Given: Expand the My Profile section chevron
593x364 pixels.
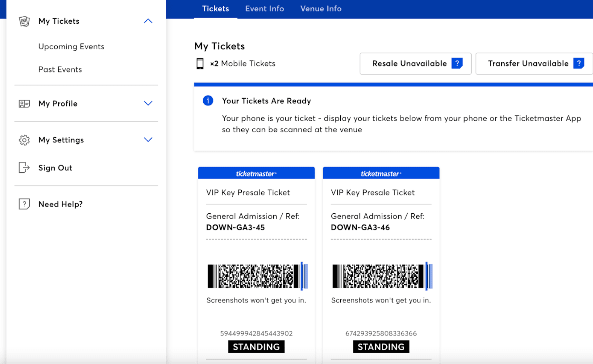Looking at the screenshot, I should coord(148,103).
